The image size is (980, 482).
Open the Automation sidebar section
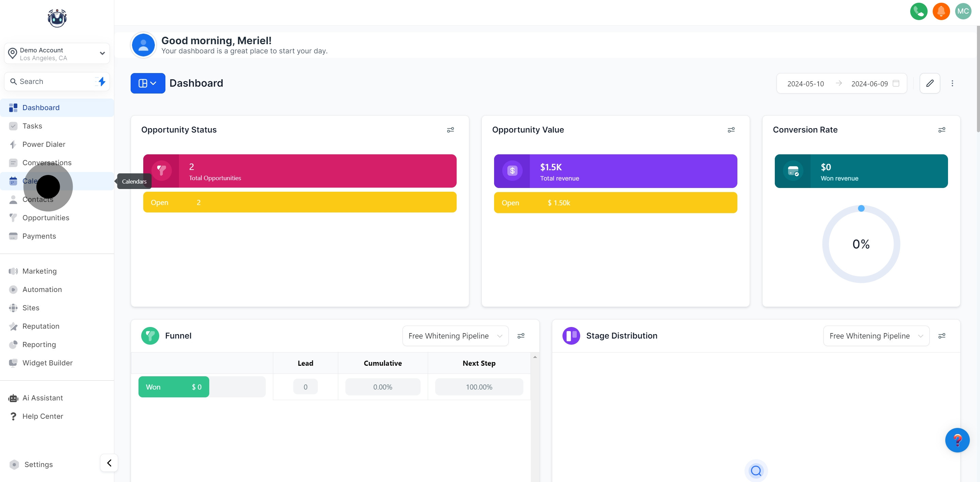coord(42,289)
